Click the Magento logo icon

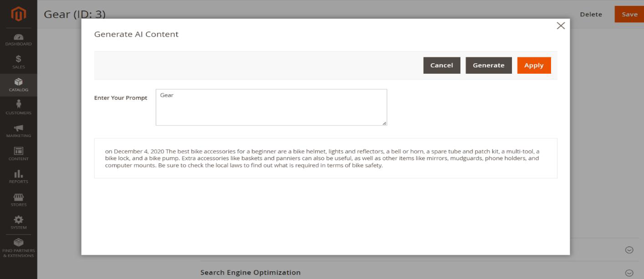pos(18,15)
